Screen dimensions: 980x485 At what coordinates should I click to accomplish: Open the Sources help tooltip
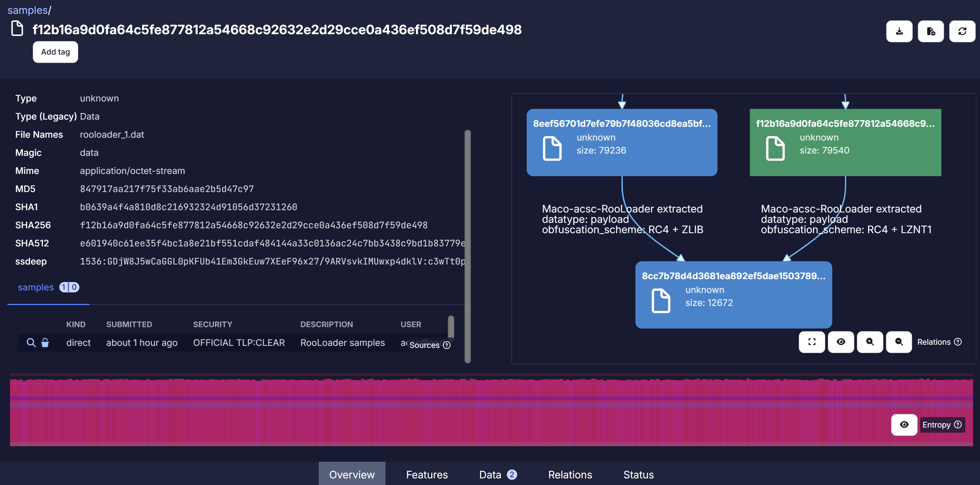(447, 346)
